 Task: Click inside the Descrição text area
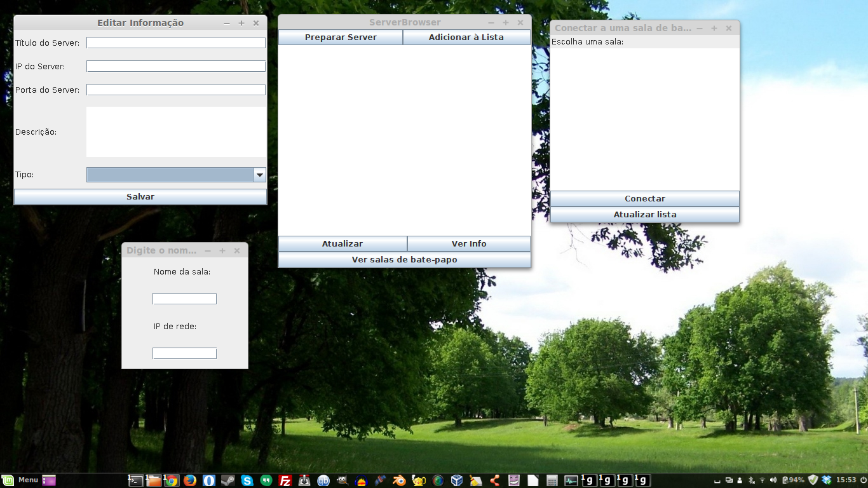pyautogui.click(x=176, y=132)
